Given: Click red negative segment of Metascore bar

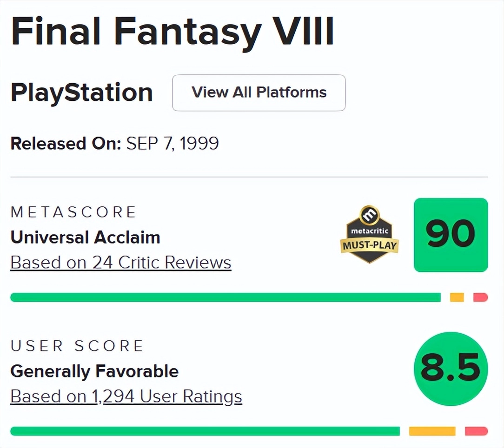Looking at the screenshot, I should 480,297.
